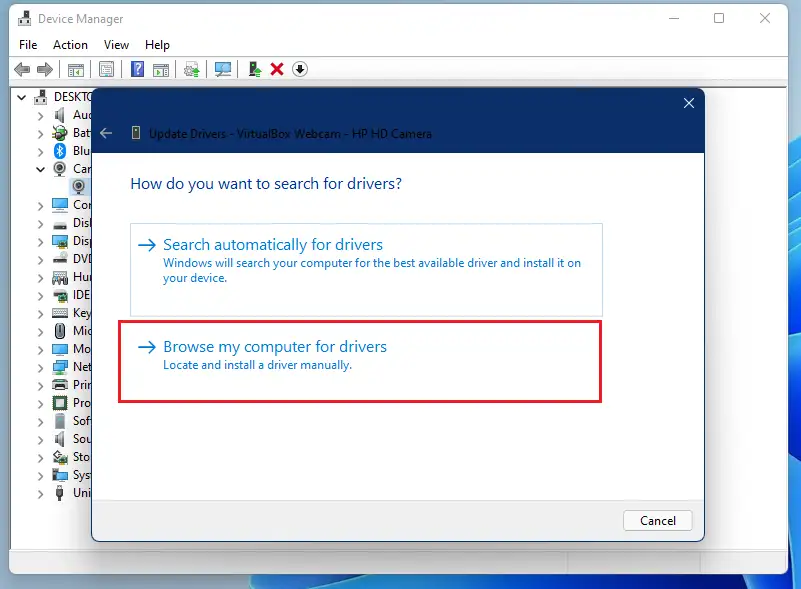Click the Cancel button
This screenshot has width=801, height=589.
tap(658, 521)
